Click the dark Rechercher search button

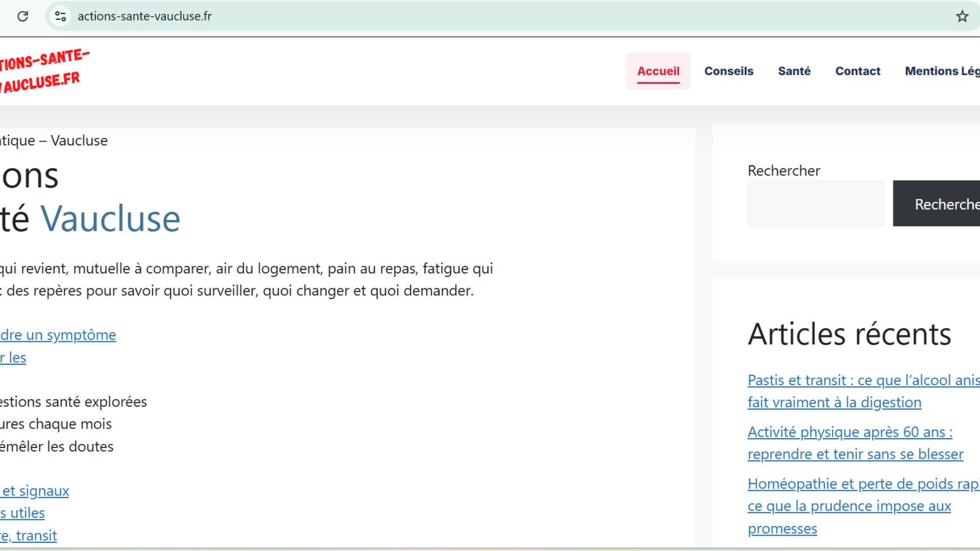click(x=937, y=204)
